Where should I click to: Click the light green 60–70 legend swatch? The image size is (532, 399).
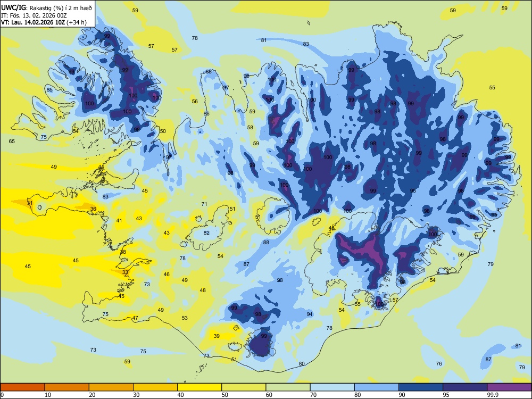[288, 387]
